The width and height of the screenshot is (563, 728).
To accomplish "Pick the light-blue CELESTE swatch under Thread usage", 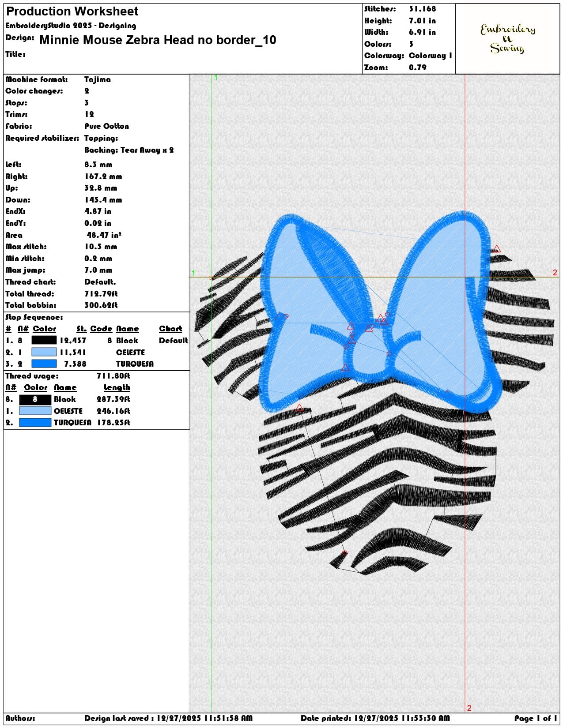I will [35, 411].
